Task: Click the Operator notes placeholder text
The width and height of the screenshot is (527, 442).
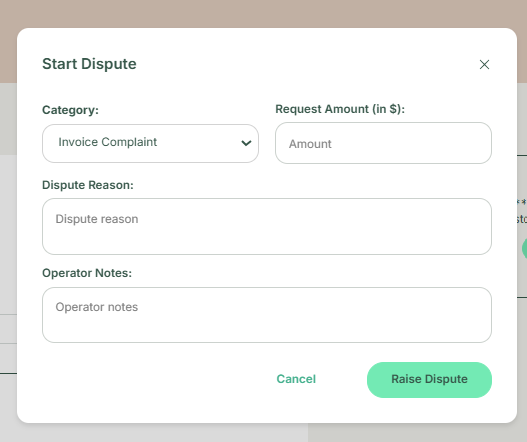Action: [97, 307]
